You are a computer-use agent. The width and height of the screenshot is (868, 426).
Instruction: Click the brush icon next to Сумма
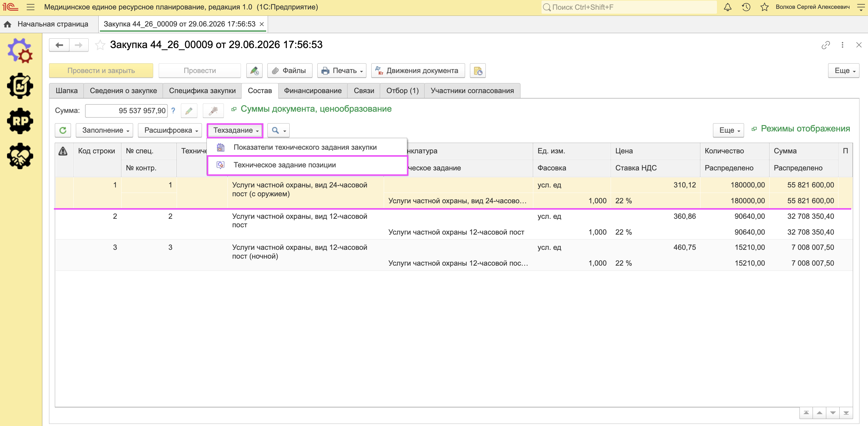(x=213, y=111)
